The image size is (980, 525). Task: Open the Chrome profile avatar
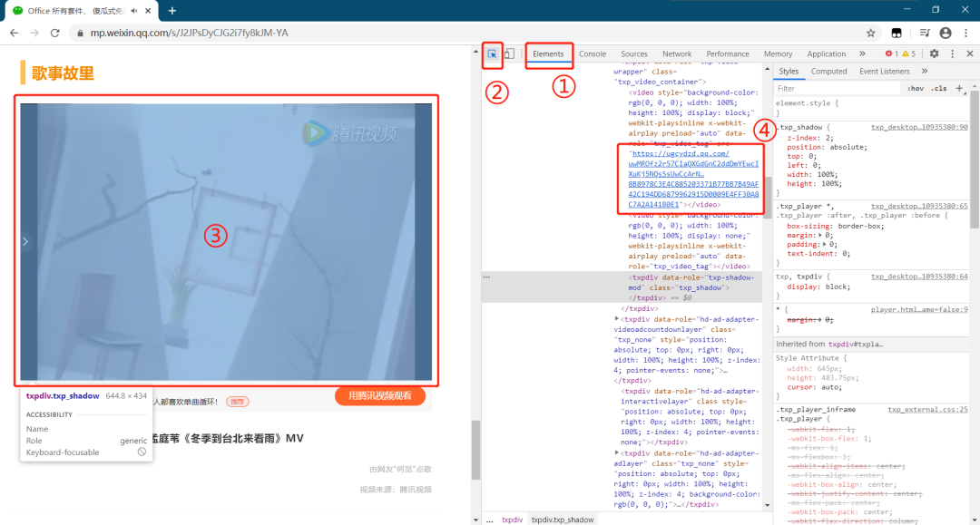(x=946, y=33)
